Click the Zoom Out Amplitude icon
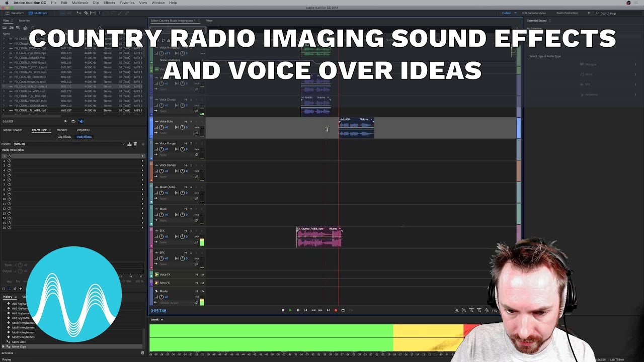Screen dimensions: 644x362 (x=464, y=310)
